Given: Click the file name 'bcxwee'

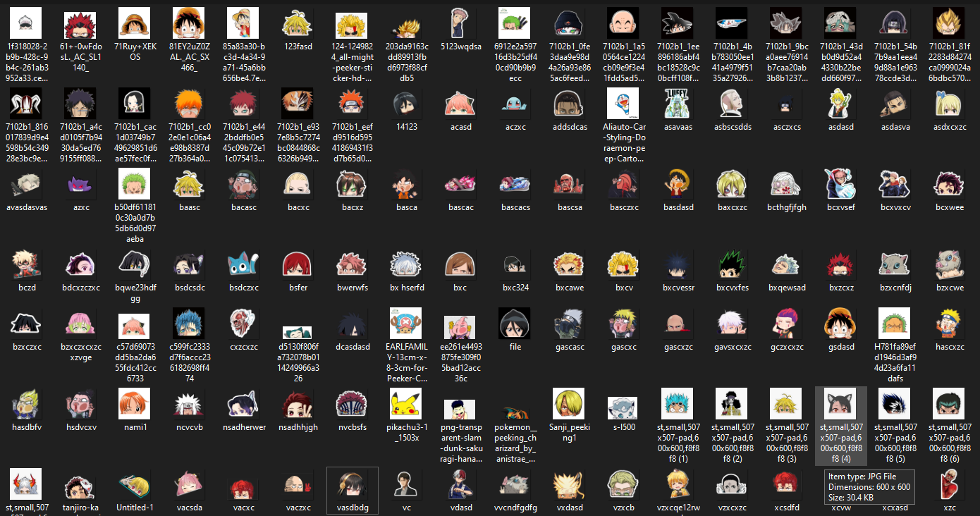Looking at the screenshot, I should 950,207.
